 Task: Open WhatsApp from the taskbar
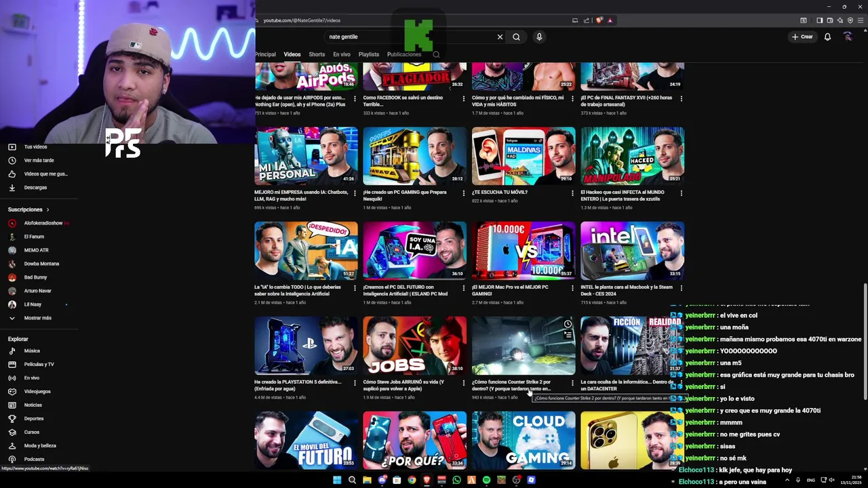point(456,481)
